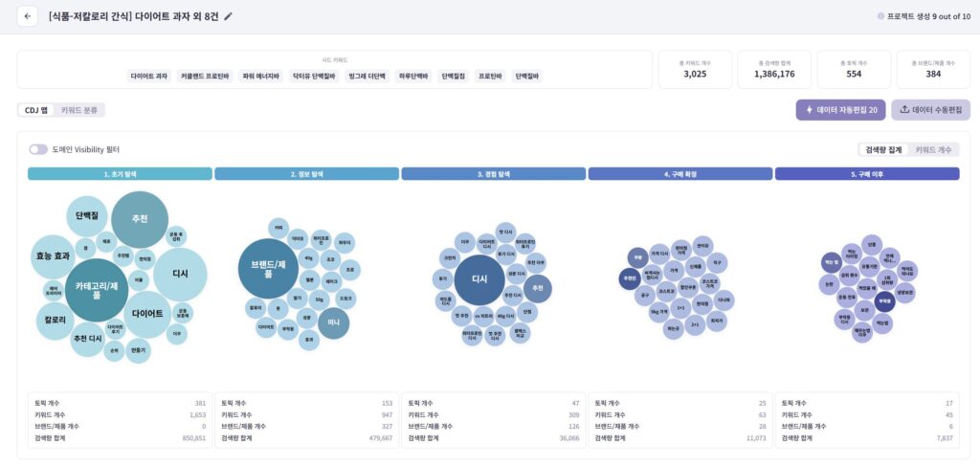
Task: Click the upload icon on 데이터 수동편집 button
Action: click(903, 110)
